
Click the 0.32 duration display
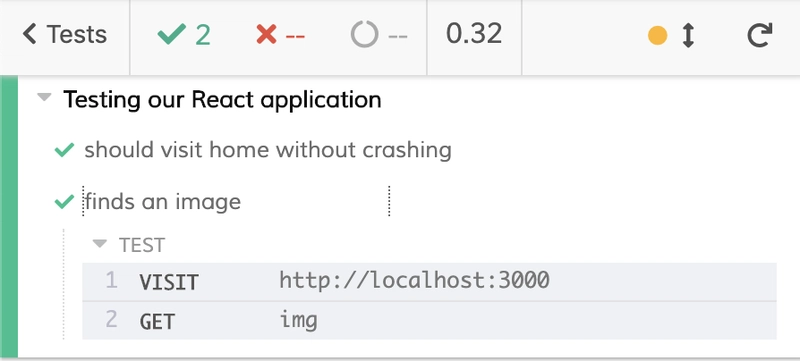tap(474, 34)
